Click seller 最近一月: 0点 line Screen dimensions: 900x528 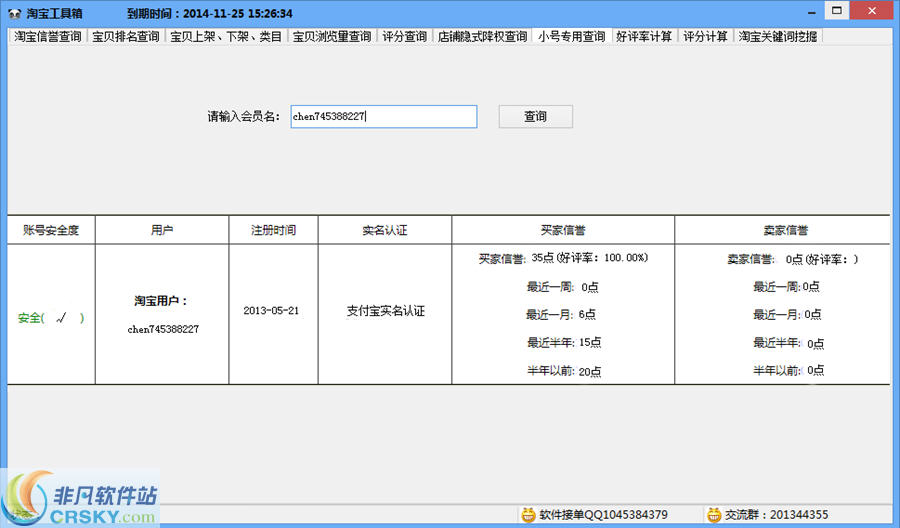point(787,314)
